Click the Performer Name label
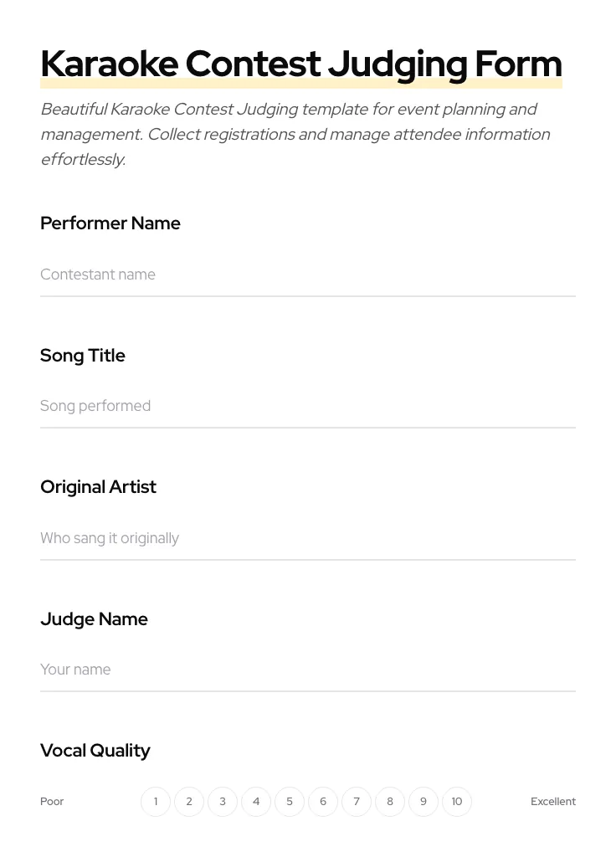 (110, 223)
